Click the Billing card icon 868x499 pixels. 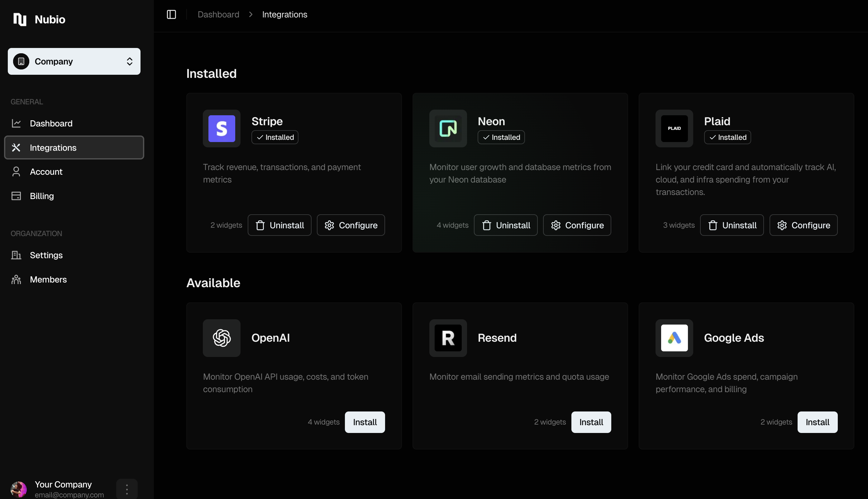[x=17, y=196]
